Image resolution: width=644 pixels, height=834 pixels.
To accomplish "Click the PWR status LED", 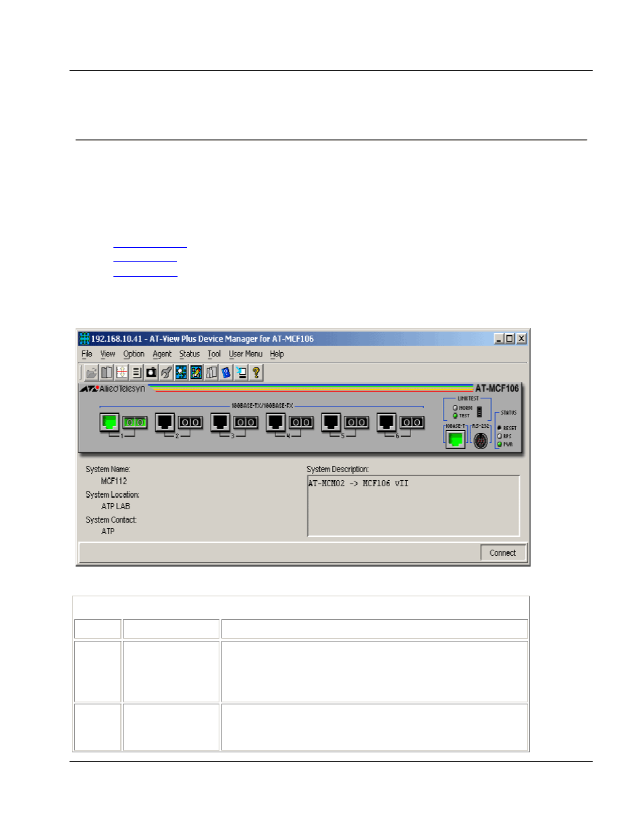I will pos(500,444).
